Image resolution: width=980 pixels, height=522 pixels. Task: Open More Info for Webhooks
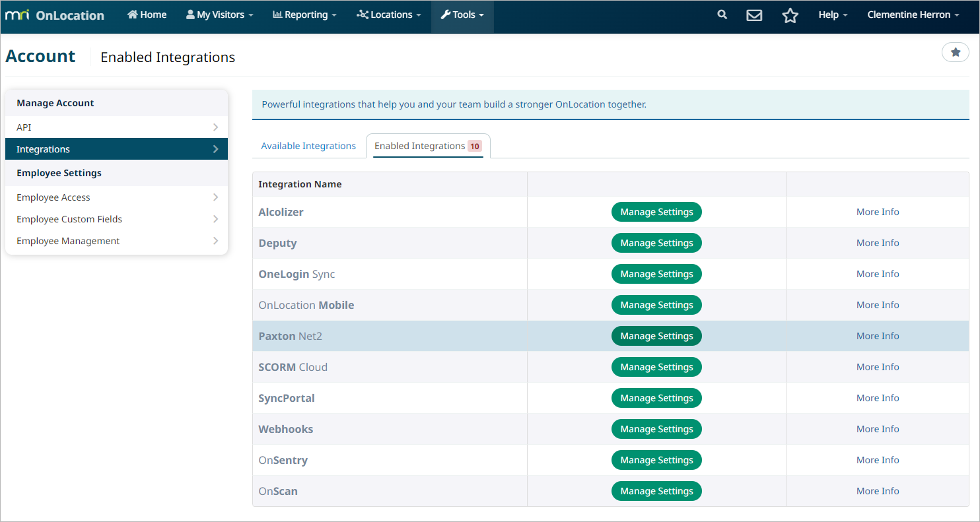(x=878, y=429)
